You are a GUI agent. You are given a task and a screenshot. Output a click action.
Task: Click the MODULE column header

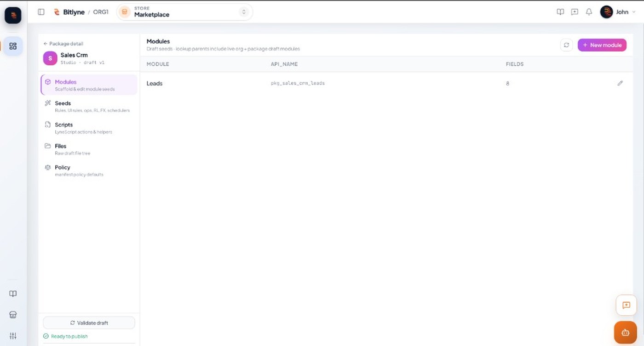click(x=158, y=64)
